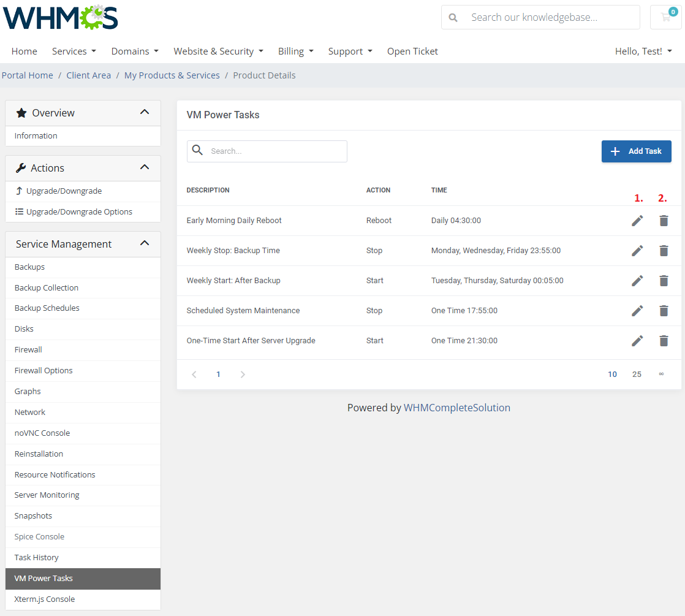Go to next page of tasks

pos(243,375)
